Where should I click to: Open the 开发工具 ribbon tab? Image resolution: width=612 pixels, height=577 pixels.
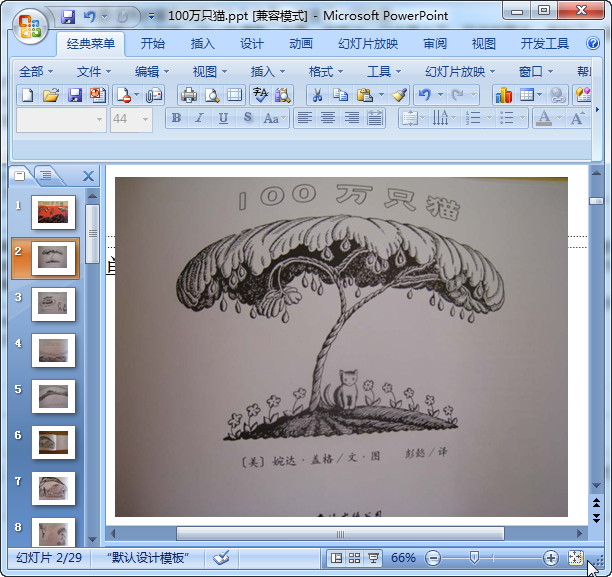545,43
